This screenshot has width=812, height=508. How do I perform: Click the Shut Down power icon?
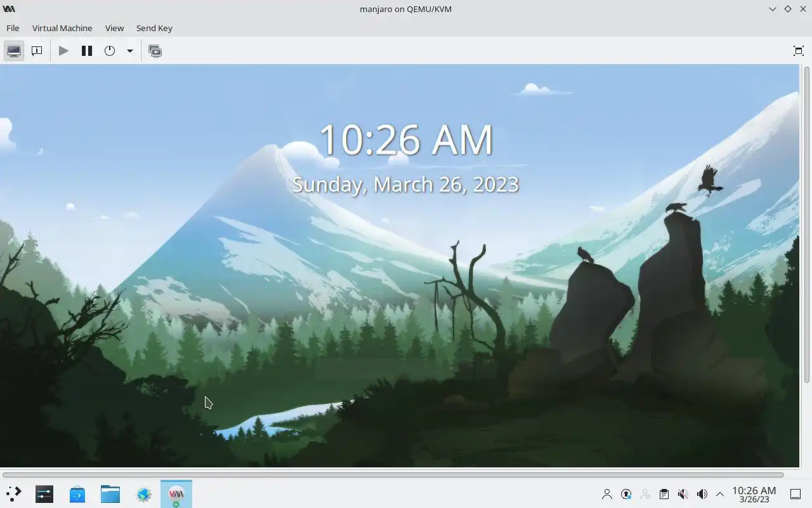coord(110,51)
